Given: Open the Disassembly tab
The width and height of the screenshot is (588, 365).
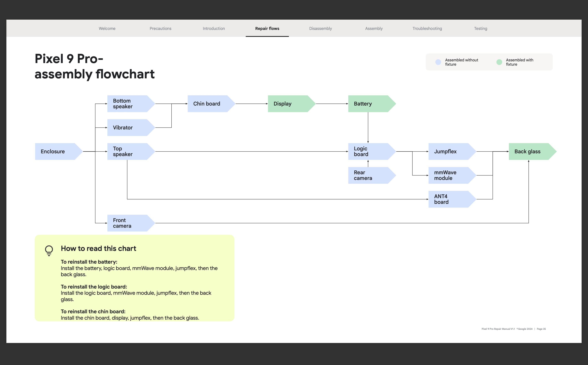Looking at the screenshot, I should [x=320, y=29].
